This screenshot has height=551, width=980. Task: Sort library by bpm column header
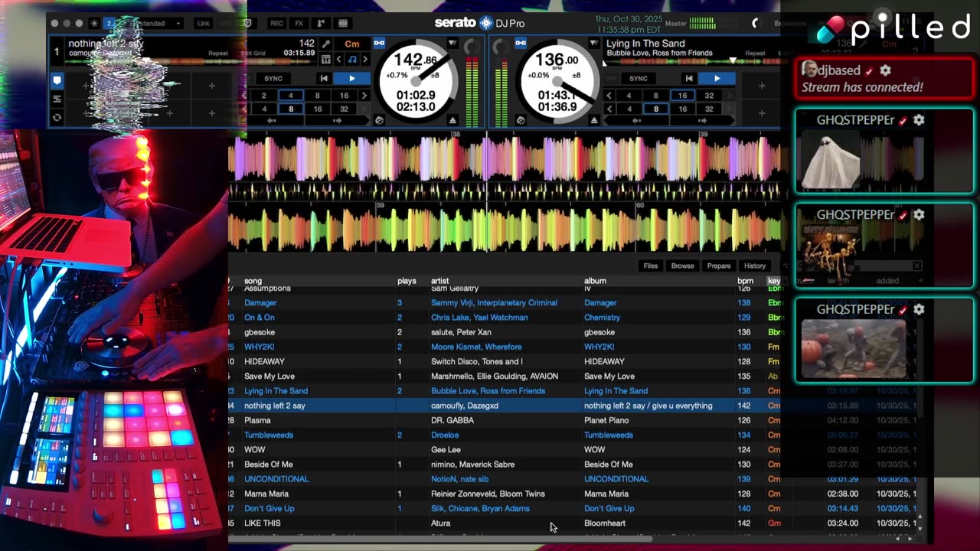(x=745, y=281)
